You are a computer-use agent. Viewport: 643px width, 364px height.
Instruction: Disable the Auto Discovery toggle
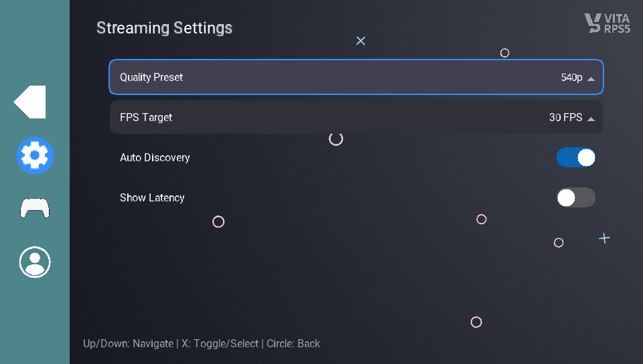click(575, 157)
